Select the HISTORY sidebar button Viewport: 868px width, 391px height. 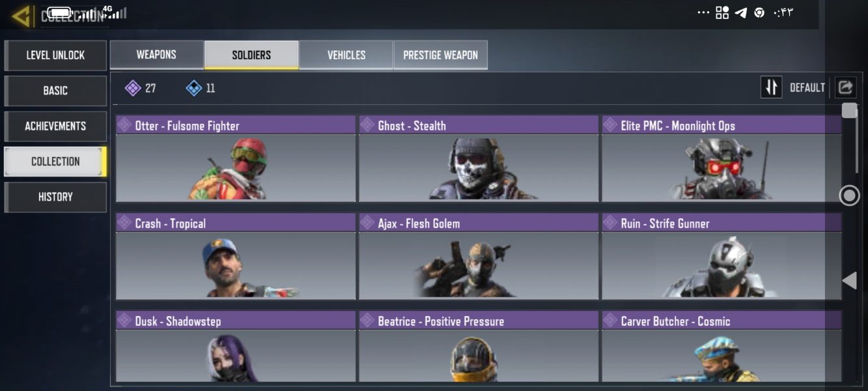(x=55, y=197)
